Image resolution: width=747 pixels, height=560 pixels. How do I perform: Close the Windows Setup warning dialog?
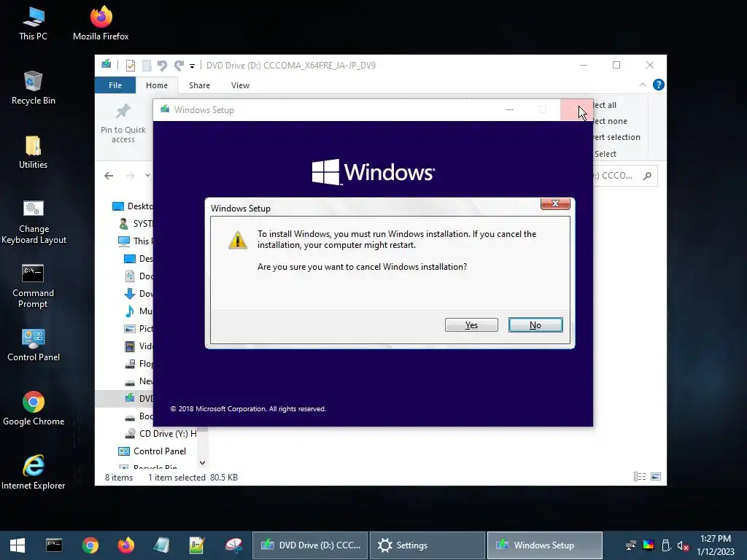(x=555, y=203)
